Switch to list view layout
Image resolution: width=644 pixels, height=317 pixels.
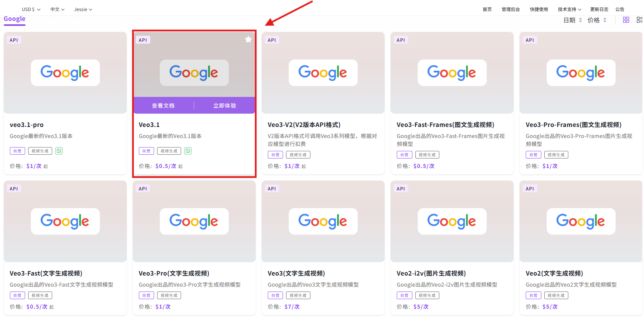click(x=639, y=20)
